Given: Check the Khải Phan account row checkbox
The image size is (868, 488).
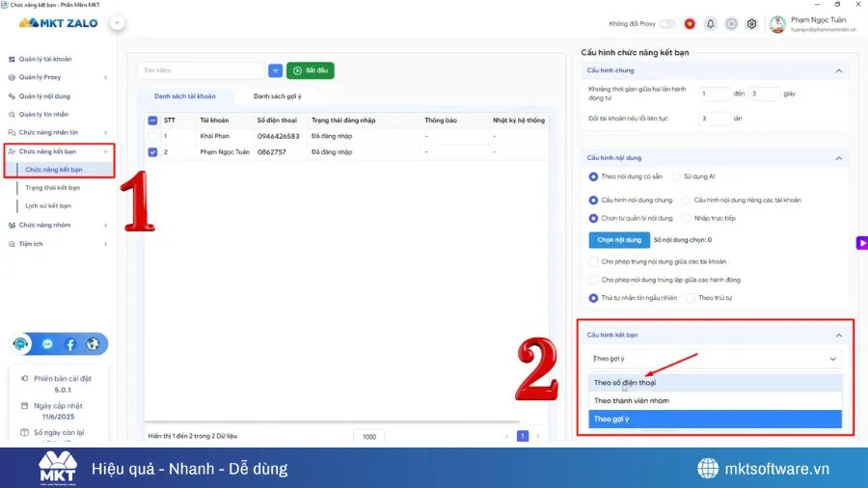Looking at the screenshot, I should (x=152, y=136).
